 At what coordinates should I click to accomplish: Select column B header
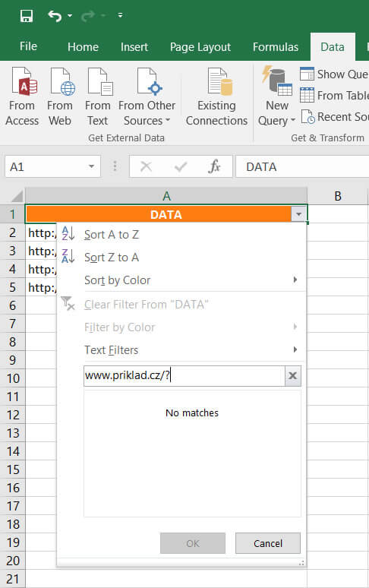pos(338,196)
